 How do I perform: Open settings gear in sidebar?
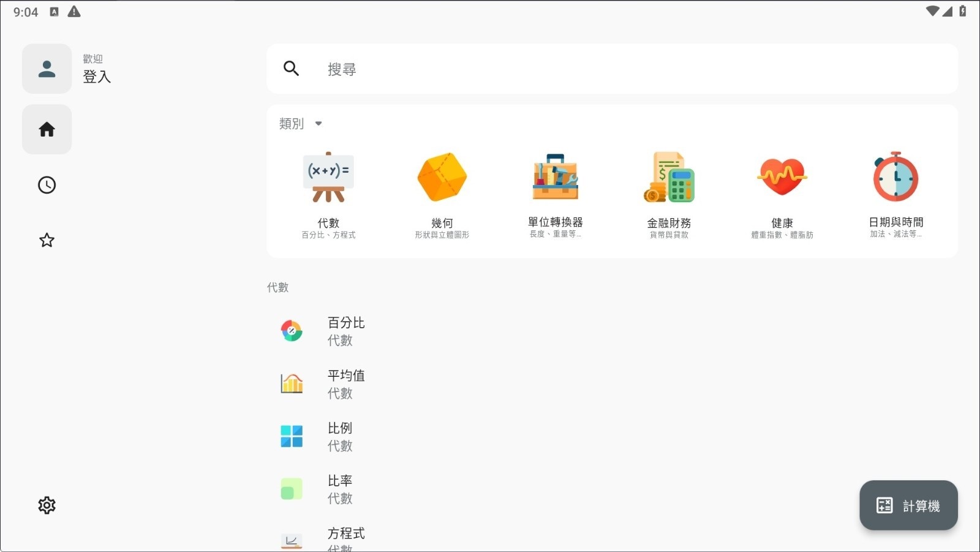(x=47, y=505)
